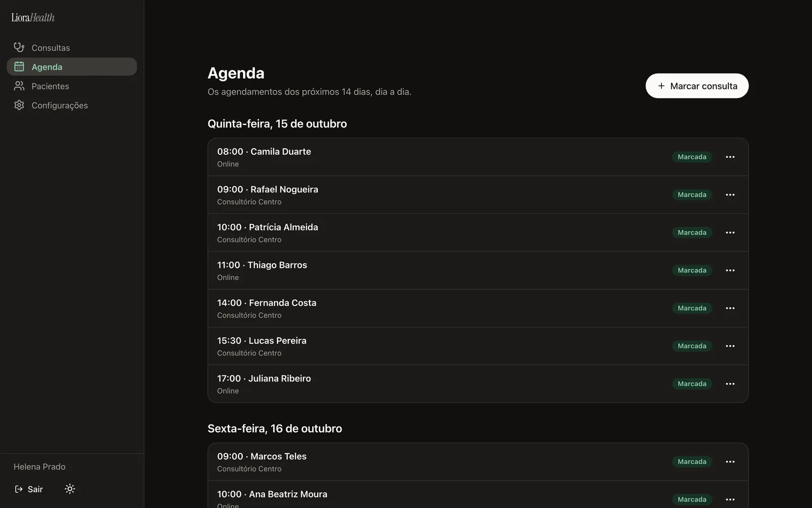Click the Marcar consulta button
The height and width of the screenshot is (508, 812).
(697, 86)
